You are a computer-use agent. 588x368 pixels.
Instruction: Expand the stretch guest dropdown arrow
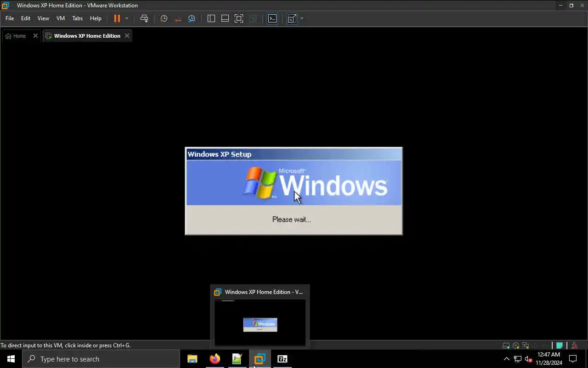click(x=302, y=18)
